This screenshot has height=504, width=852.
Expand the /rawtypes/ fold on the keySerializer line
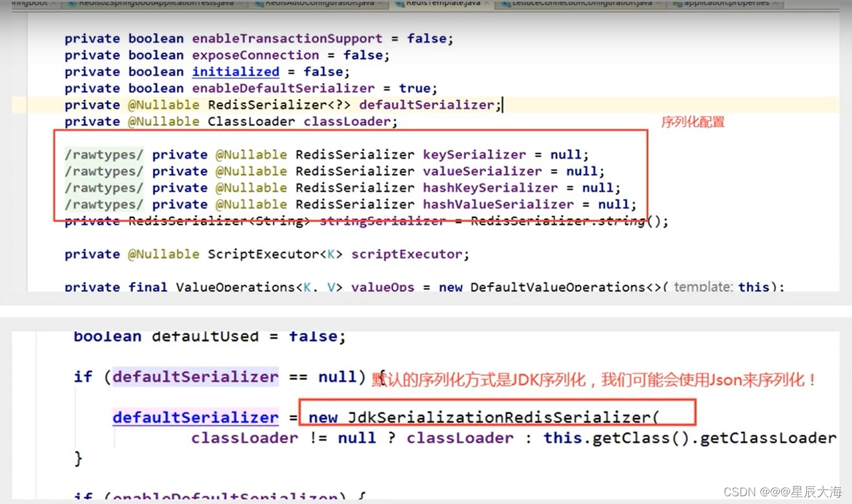(104, 155)
